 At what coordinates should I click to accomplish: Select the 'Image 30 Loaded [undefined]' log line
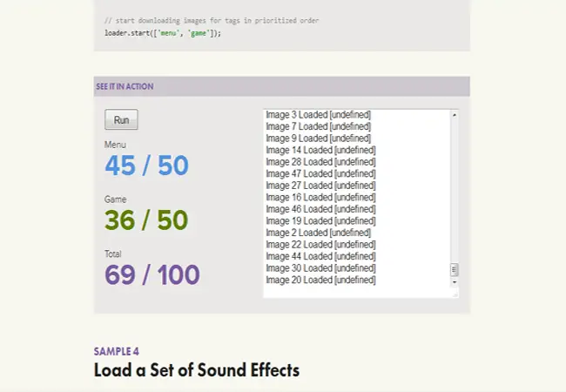click(x=320, y=268)
